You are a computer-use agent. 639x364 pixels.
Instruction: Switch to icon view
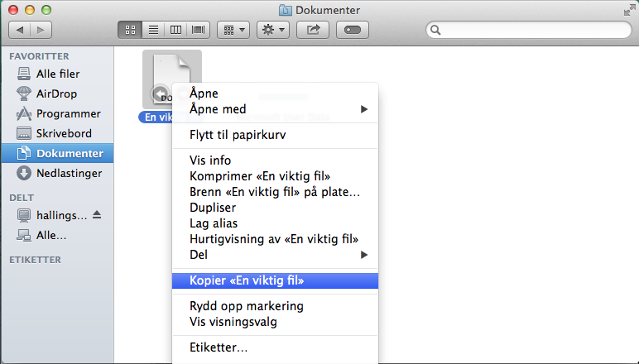[130, 30]
